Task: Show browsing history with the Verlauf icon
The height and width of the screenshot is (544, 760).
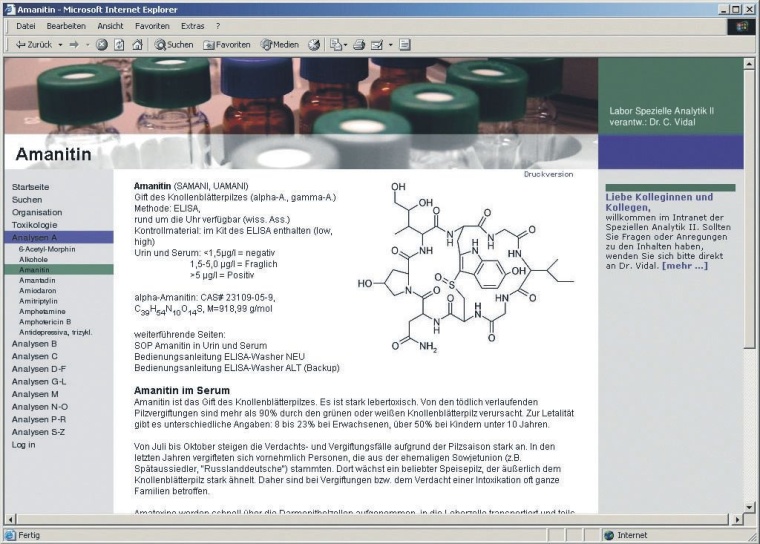Action: point(314,45)
